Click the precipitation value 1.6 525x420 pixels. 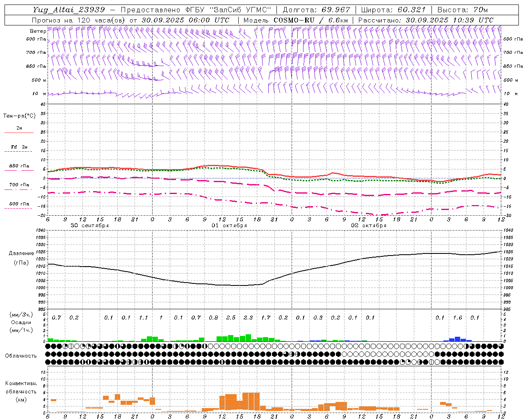click(x=457, y=318)
